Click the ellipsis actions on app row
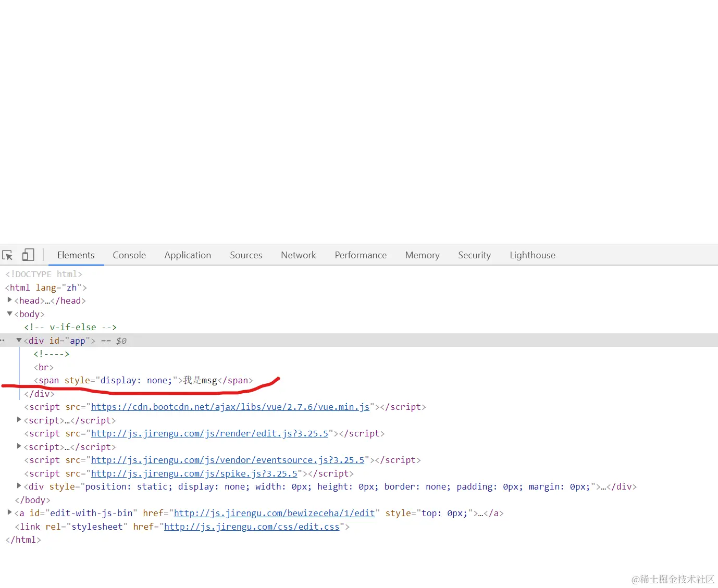Screen dimensions: 718x588 point(3,340)
